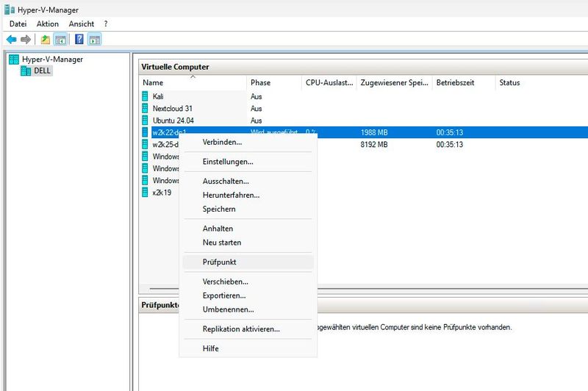The width and height of the screenshot is (588, 391).
Task: Click the DELL server icon in the tree
Action: coord(26,71)
